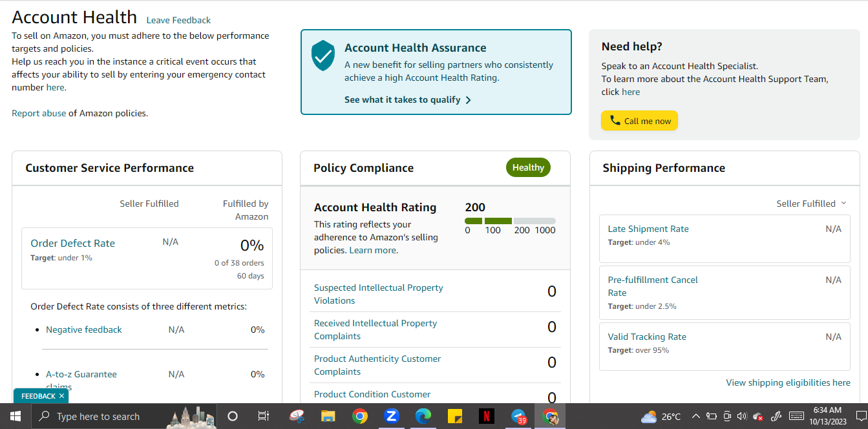The width and height of the screenshot is (868, 429).
Task: Click the Account Health Rating value 200
Action: (x=475, y=207)
